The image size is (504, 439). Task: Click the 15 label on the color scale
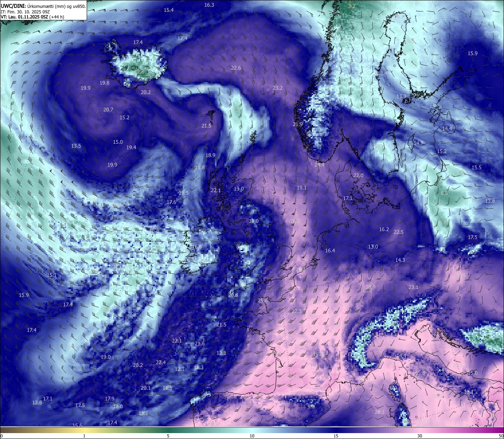[336, 436]
